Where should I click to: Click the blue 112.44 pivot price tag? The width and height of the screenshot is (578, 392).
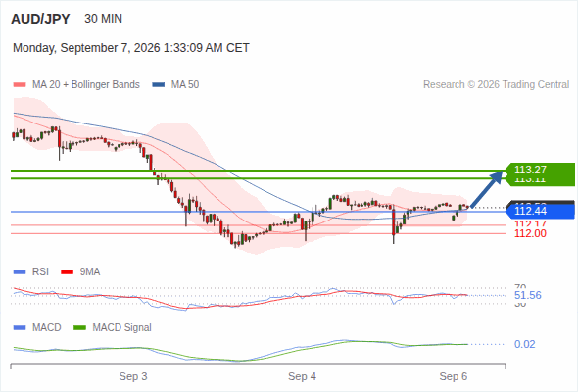click(539, 211)
